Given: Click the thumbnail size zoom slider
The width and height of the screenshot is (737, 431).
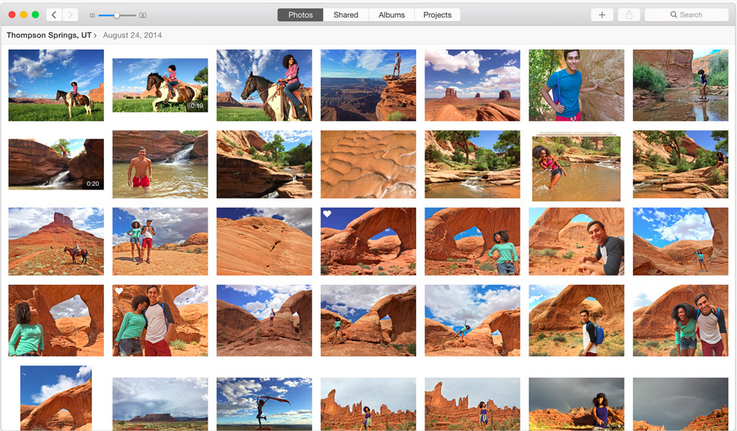Looking at the screenshot, I should coord(117,16).
